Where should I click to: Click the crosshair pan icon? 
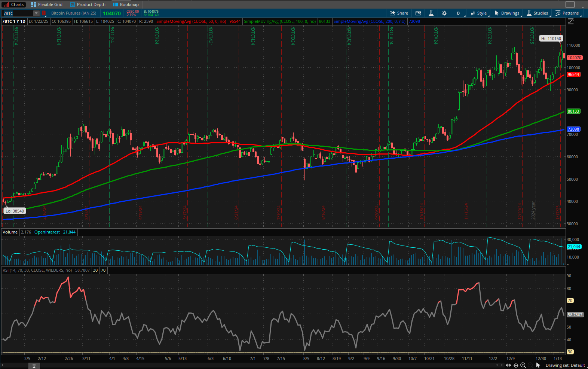516,366
